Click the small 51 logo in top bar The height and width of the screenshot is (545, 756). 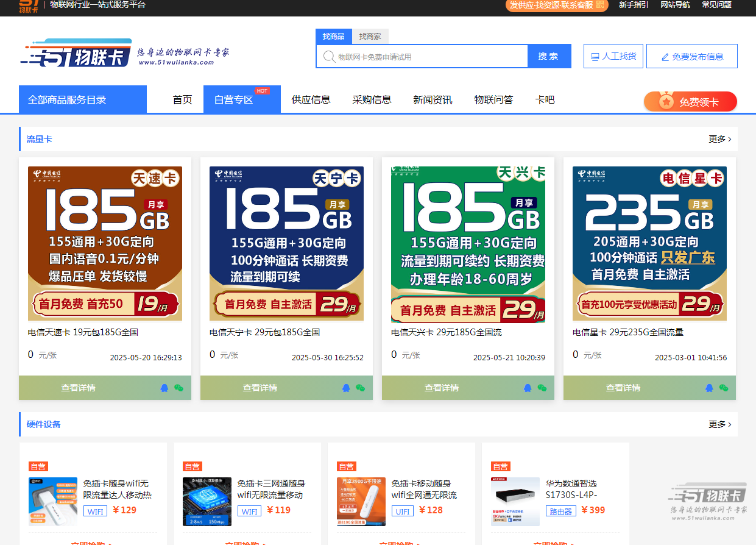coord(29,5)
